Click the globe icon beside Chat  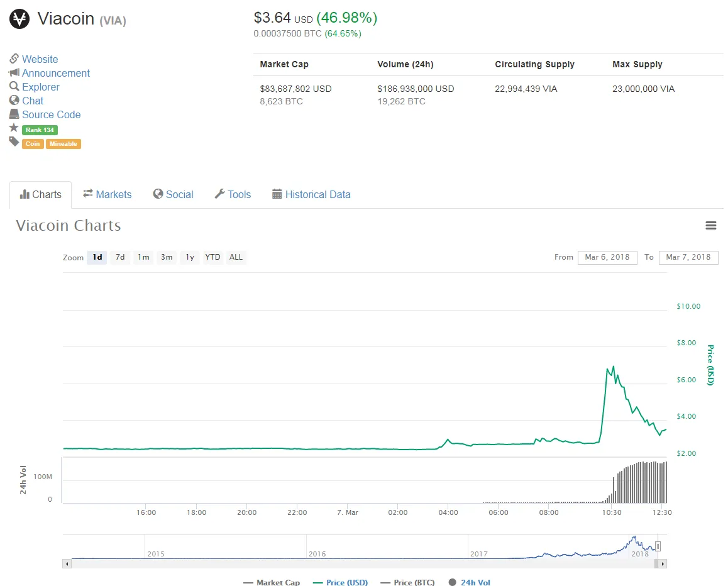[x=14, y=101]
